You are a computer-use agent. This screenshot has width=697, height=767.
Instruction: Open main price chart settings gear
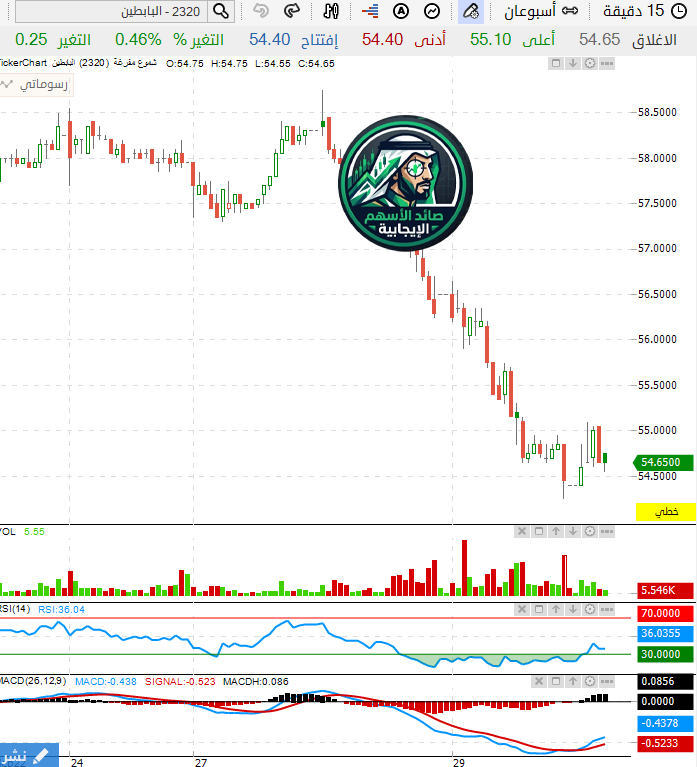(590, 63)
